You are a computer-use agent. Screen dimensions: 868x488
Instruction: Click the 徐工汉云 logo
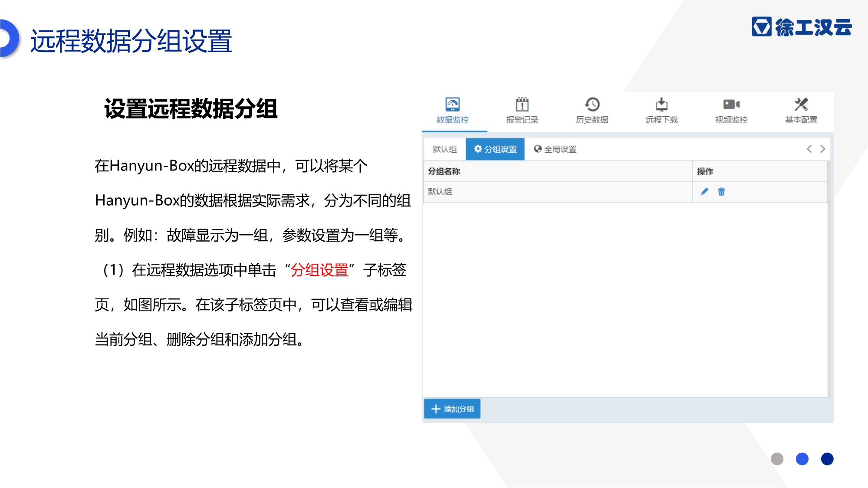[802, 27]
